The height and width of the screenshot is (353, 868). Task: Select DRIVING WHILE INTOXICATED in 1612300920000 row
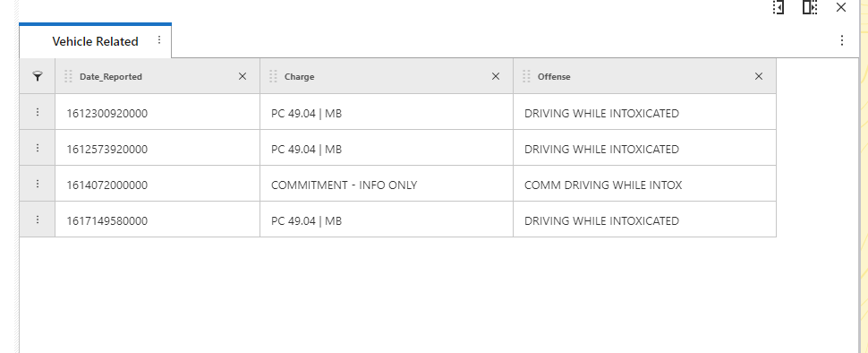[645, 112]
